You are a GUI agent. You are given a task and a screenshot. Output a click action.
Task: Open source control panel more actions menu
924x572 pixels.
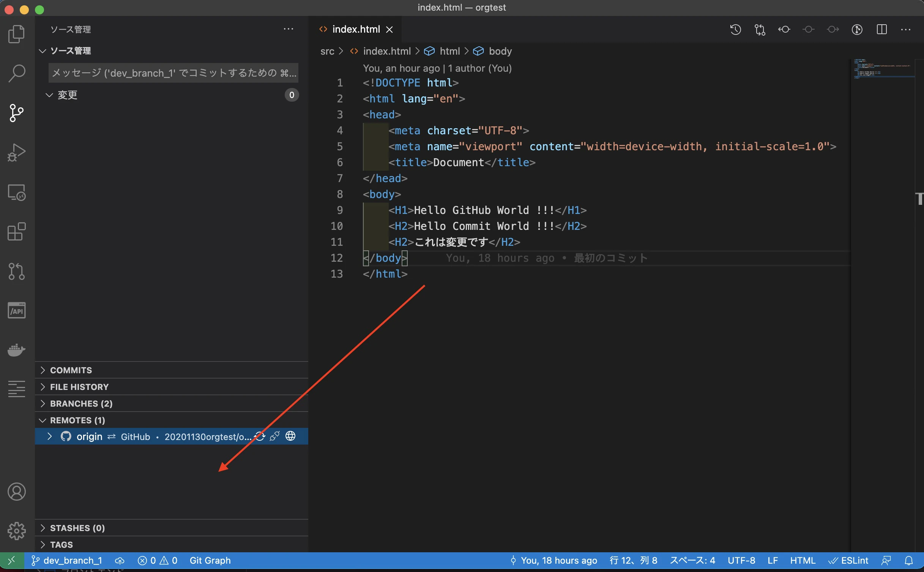(289, 29)
